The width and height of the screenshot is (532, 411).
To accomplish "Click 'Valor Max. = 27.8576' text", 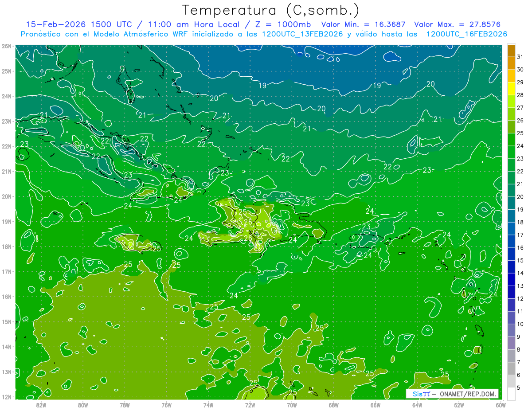I will point(458,25).
